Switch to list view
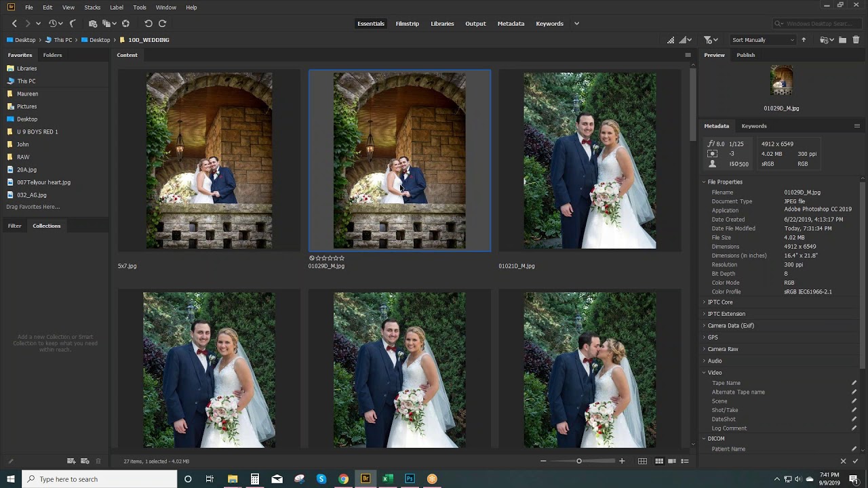 pos(685,461)
